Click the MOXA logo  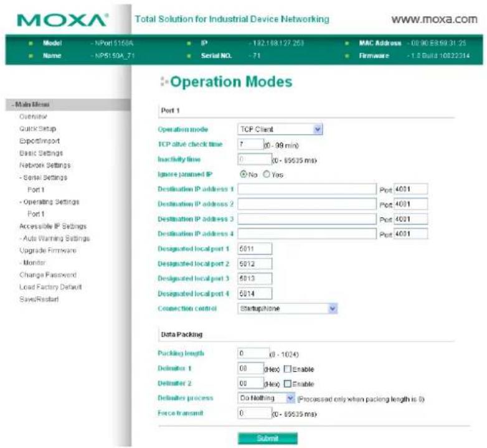click(62, 21)
